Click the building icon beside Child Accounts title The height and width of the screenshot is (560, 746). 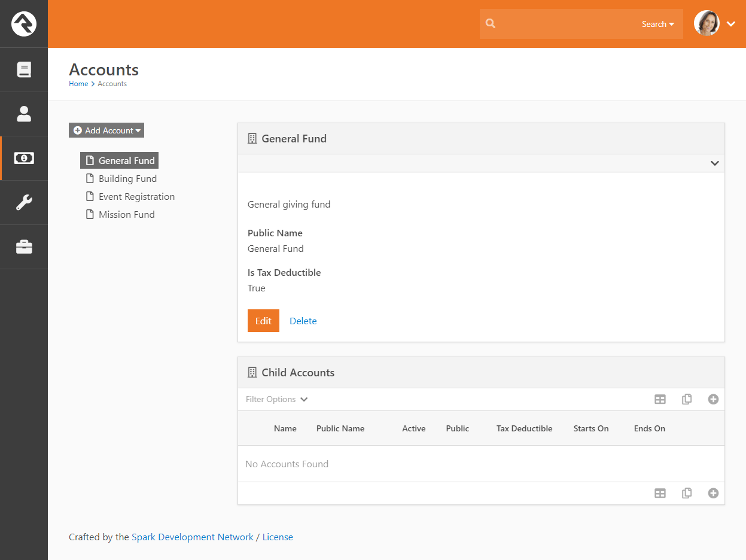pyautogui.click(x=252, y=373)
